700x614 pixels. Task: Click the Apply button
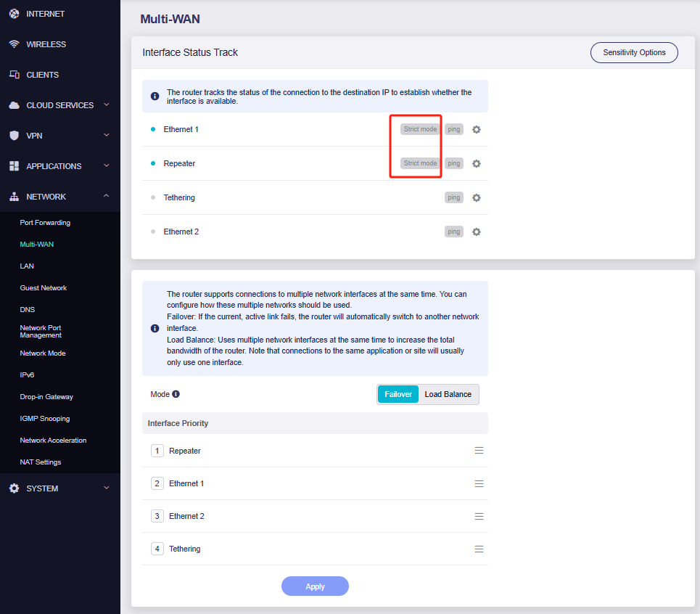[x=315, y=586]
